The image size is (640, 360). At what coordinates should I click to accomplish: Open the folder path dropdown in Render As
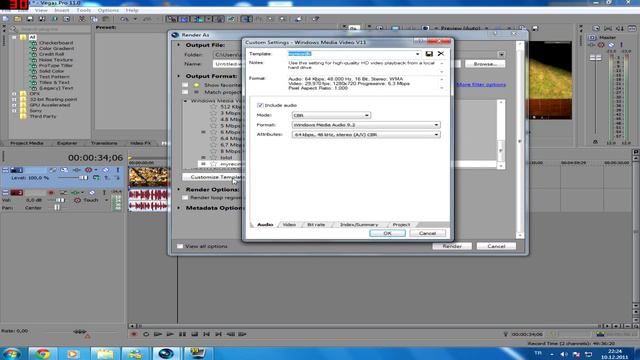[501, 54]
